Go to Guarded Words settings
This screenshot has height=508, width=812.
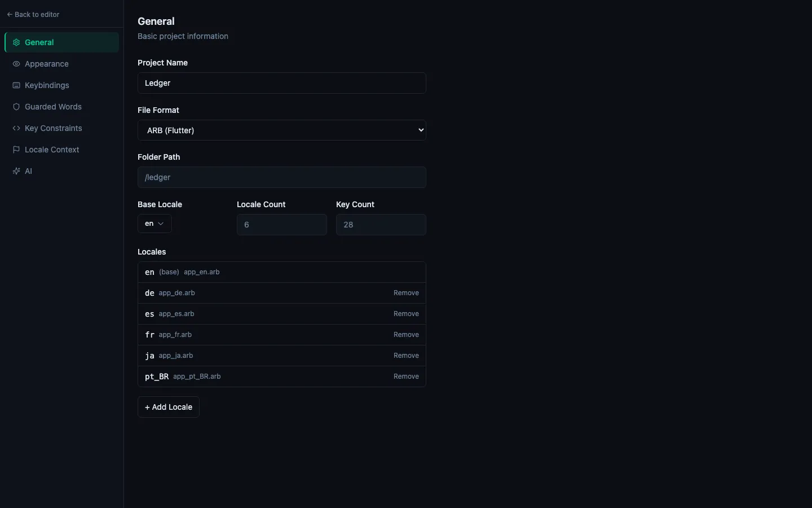61,107
